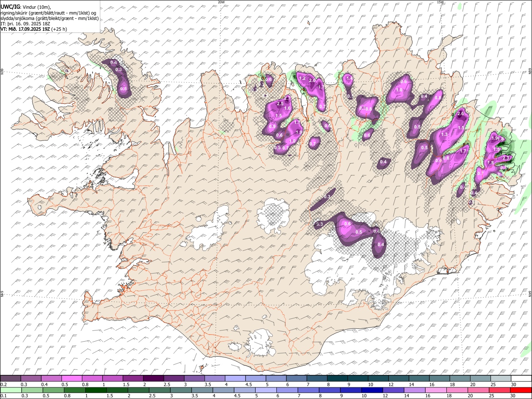Image resolution: width=532 pixels, height=399 pixels.
Task: Click the 'UWC/IG: Vindur (10m)' title line
Action: pyautogui.click(x=26, y=7)
